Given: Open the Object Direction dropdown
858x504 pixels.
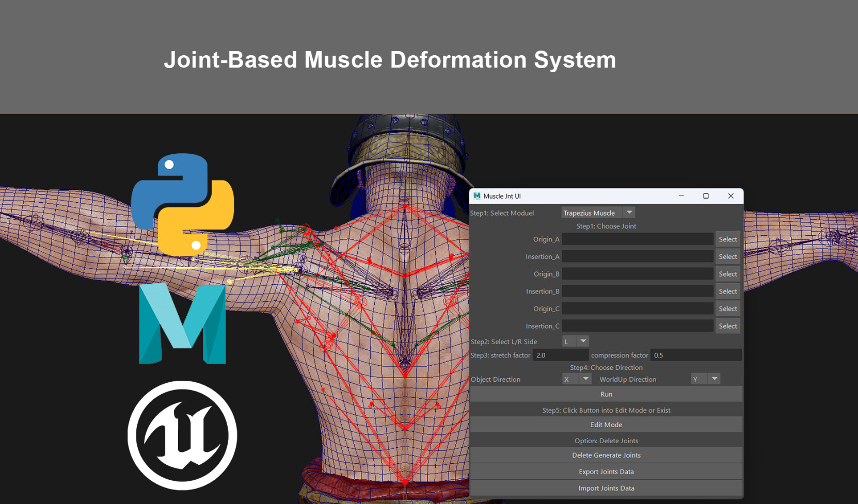Looking at the screenshot, I should 585,379.
